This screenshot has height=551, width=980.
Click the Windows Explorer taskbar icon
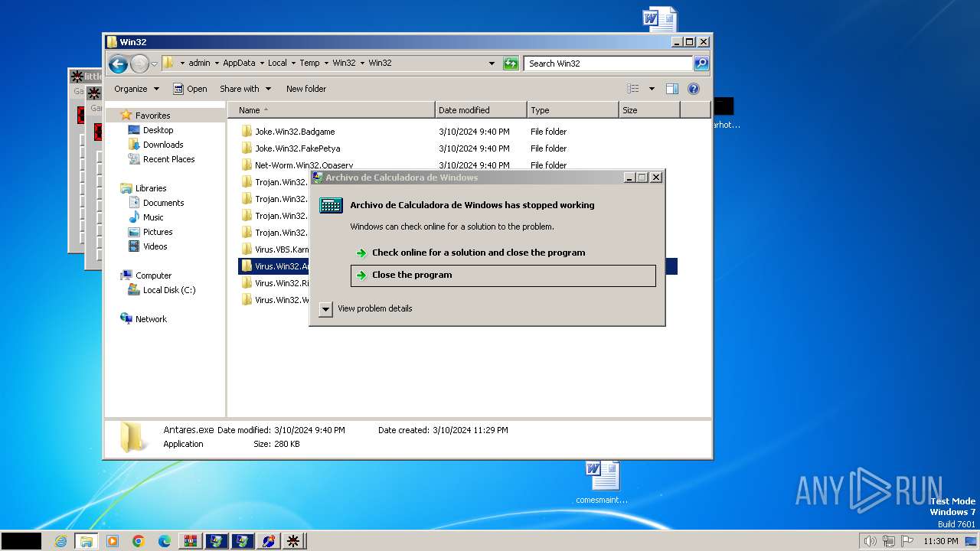tap(86, 541)
